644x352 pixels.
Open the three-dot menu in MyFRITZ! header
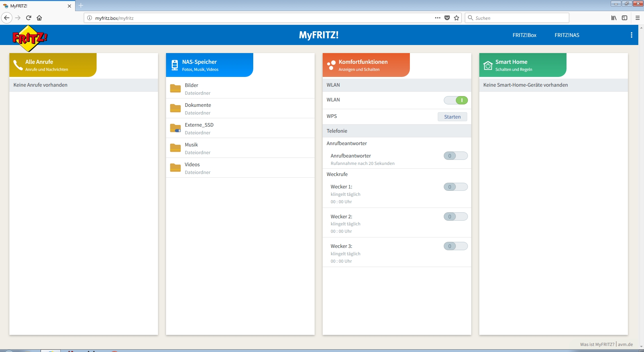click(x=631, y=35)
